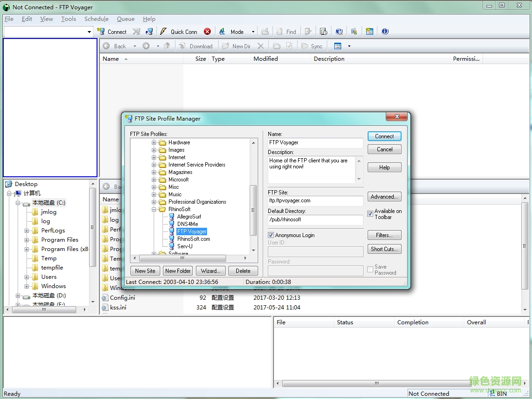Screen dimensions: 532x399
Task: Click the blue info icon in toolbar
Action: tap(385, 32)
